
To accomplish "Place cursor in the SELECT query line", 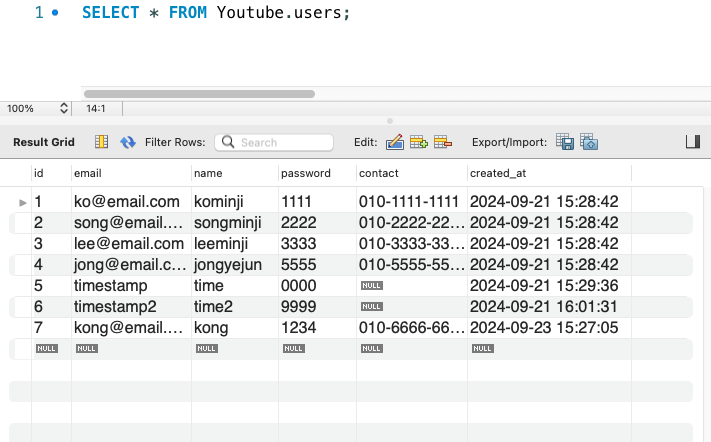I will point(216,12).
